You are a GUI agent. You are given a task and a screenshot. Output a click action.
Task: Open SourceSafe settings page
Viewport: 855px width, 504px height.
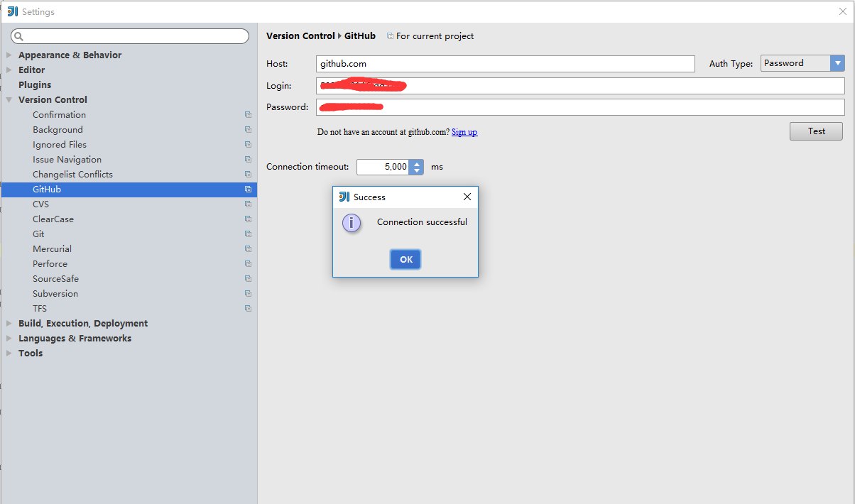[55, 279]
